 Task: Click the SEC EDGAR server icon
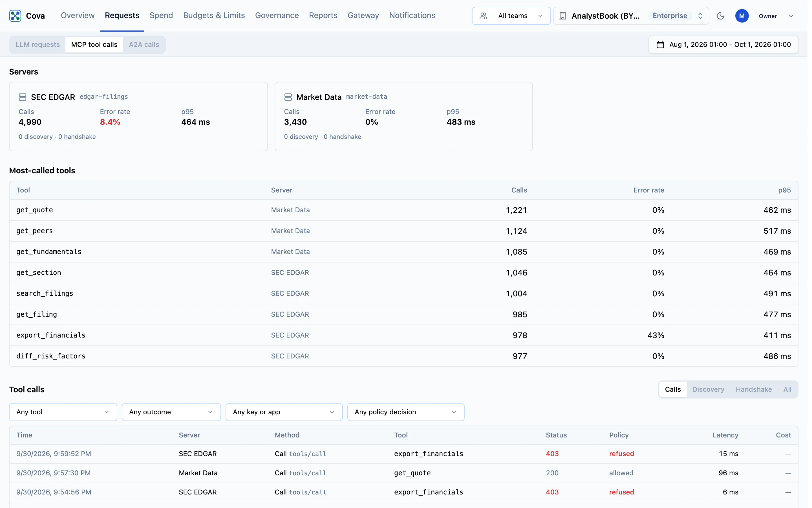(x=23, y=97)
